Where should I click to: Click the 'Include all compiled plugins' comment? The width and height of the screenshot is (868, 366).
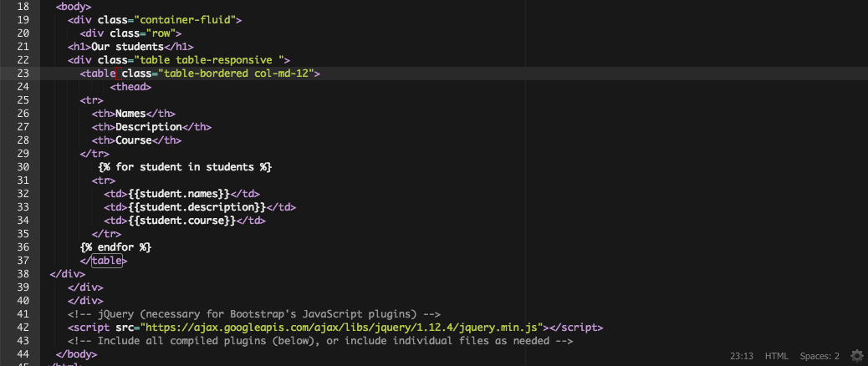point(320,341)
